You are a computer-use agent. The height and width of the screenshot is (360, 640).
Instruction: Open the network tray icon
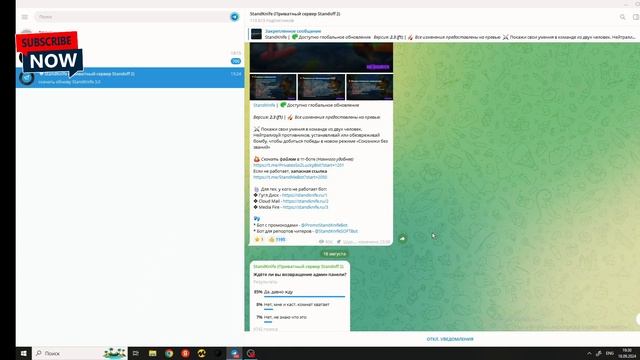tap(598, 353)
